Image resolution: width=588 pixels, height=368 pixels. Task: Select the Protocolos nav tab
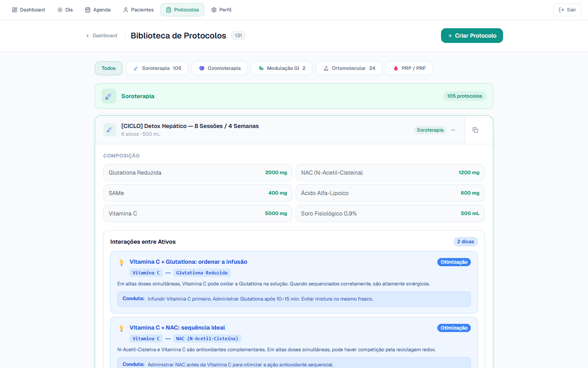[182, 10]
